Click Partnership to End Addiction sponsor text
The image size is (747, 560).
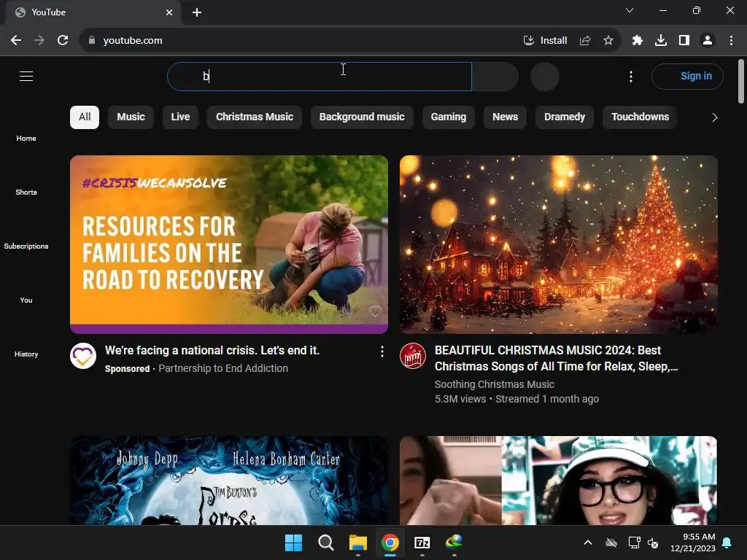click(x=223, y=368)
